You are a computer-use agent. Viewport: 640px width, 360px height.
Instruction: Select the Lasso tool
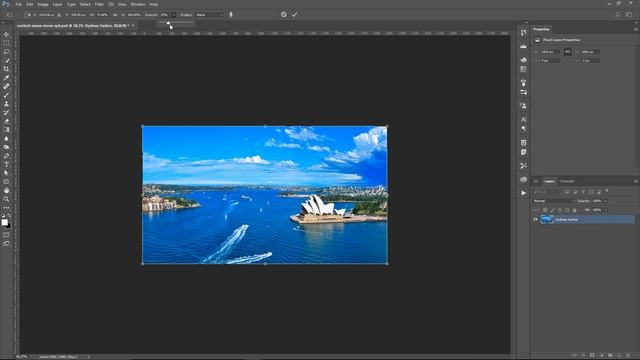(6, 52)
